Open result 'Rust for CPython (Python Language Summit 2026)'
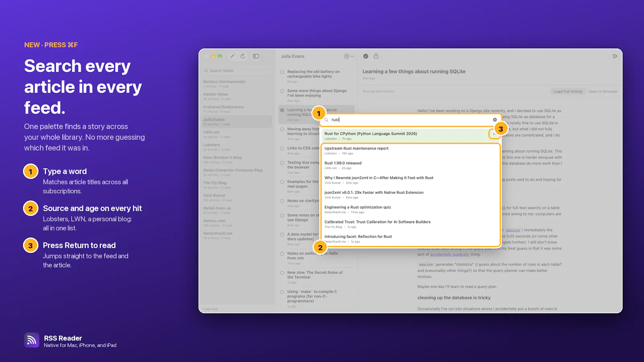The height and width of the screenshot is (362, 644). pos(411,136)
